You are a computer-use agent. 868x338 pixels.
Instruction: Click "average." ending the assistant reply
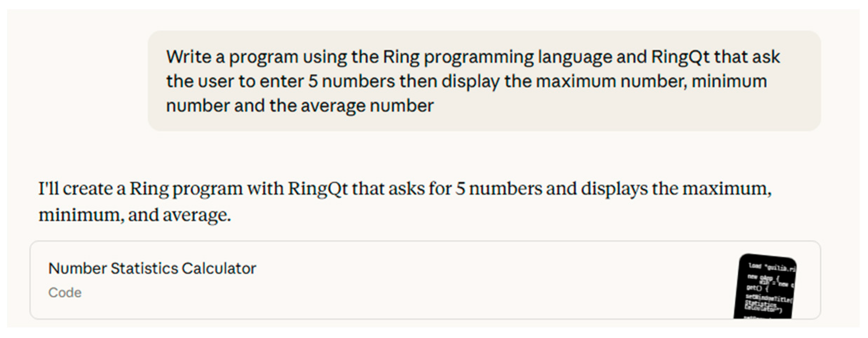coord(197,215)
